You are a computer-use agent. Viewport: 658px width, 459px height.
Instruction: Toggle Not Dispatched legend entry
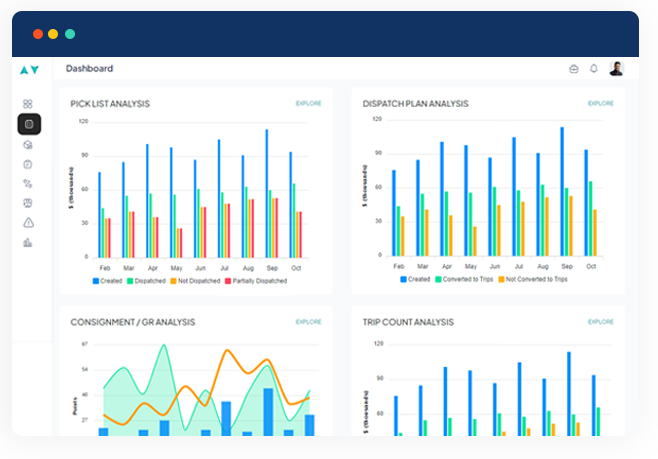[195, 281]
